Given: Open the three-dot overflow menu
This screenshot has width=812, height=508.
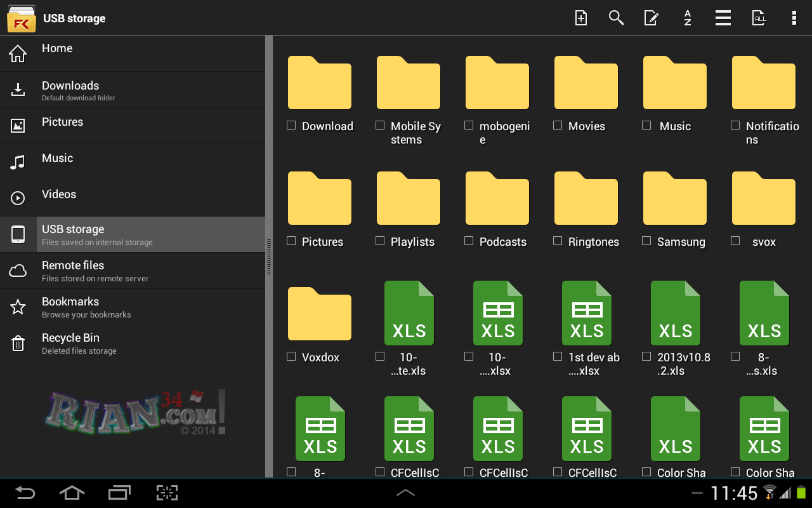Looking at the screenshot, I should 794,18.
